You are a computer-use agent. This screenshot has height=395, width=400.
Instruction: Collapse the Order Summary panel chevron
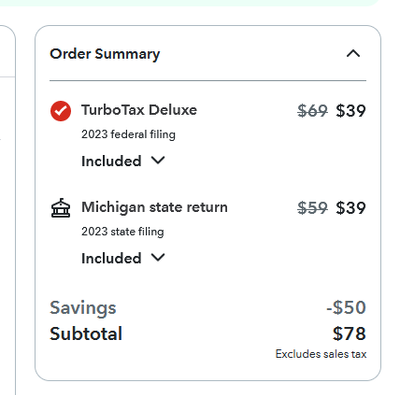[353, 53]
